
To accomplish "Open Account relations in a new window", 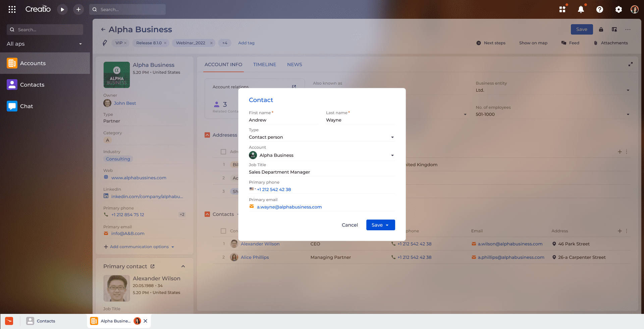I will coord(294,87).
